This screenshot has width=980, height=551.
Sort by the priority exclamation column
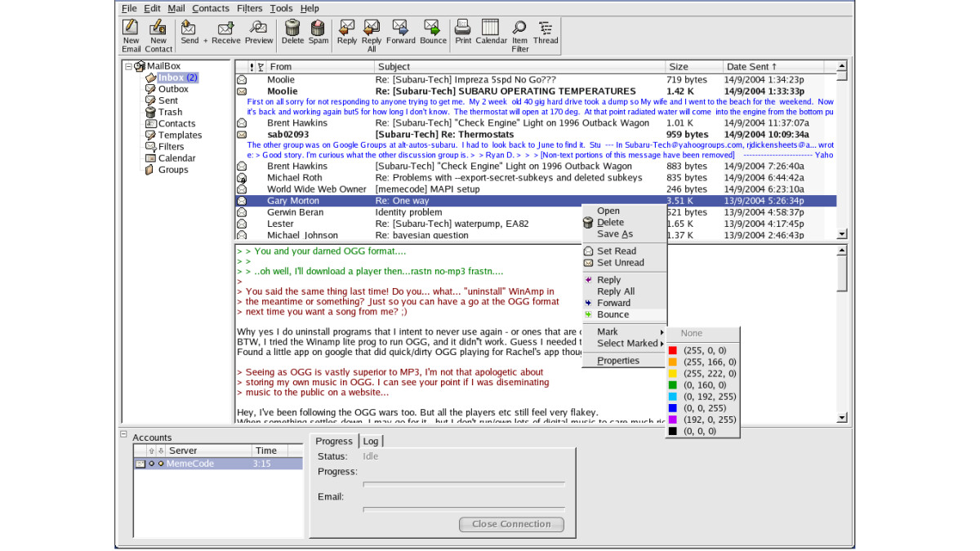tap(252, 67)
